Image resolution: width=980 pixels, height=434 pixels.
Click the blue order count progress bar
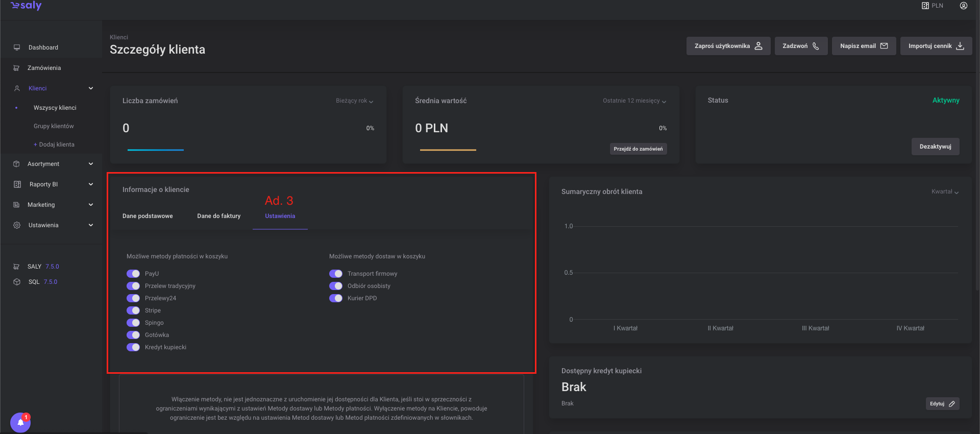(x=155, y=150)
